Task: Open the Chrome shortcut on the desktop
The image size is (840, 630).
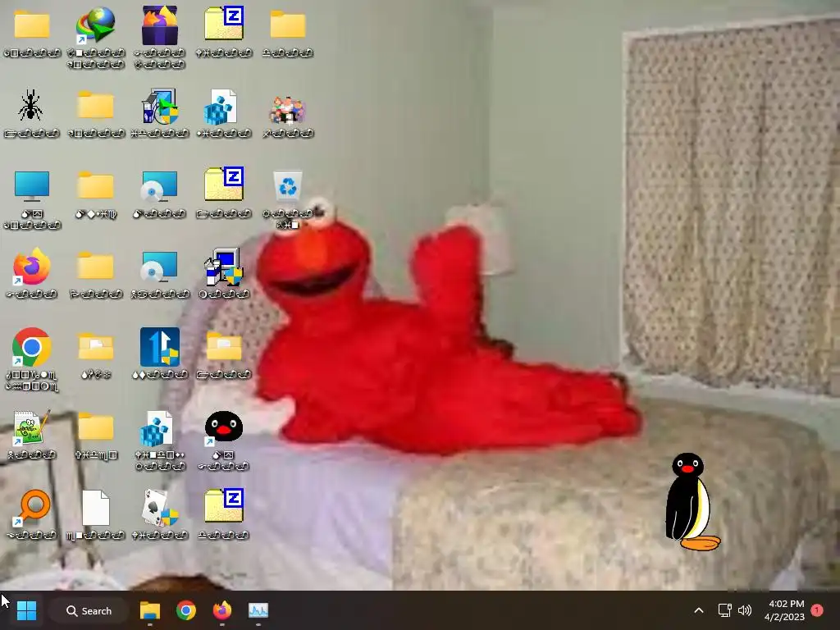Action: pos(32,347)
